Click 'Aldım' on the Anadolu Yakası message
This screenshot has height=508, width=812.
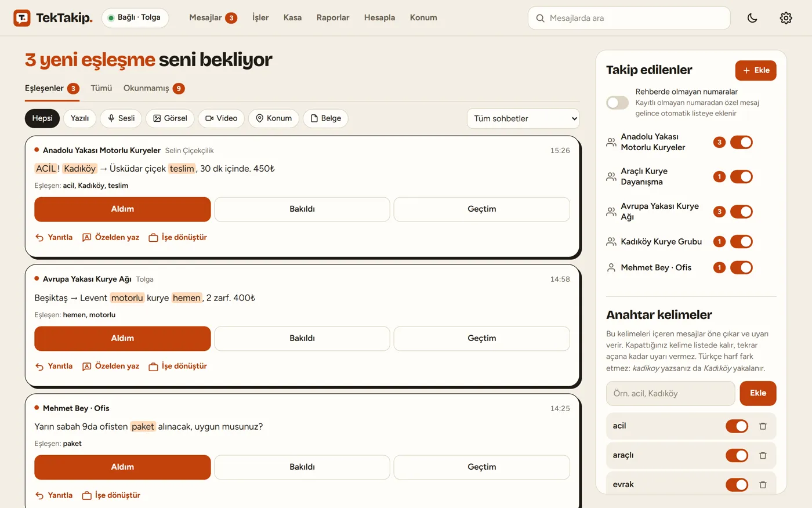tap(122, 209)
